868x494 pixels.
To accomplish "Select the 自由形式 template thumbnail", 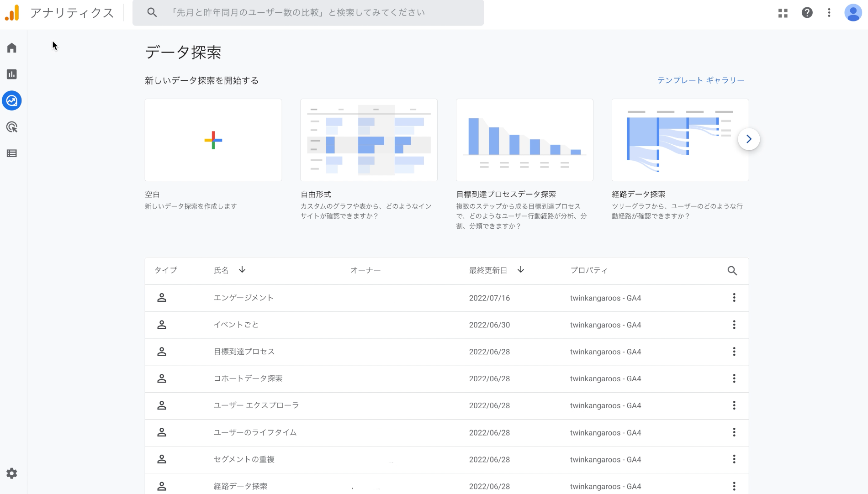I will [369, 140].
